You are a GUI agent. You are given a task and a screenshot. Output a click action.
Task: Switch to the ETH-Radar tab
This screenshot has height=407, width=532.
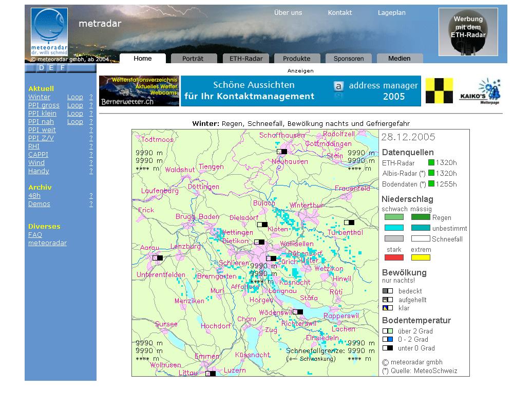click(x=245, y=59)
